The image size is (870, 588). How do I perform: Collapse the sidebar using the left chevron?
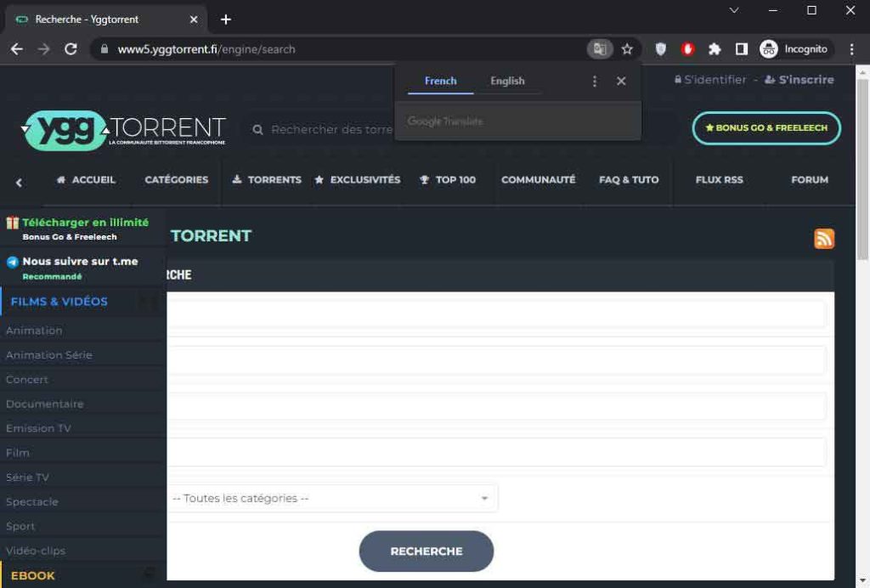pyautogui.click(x=18, y=182)
